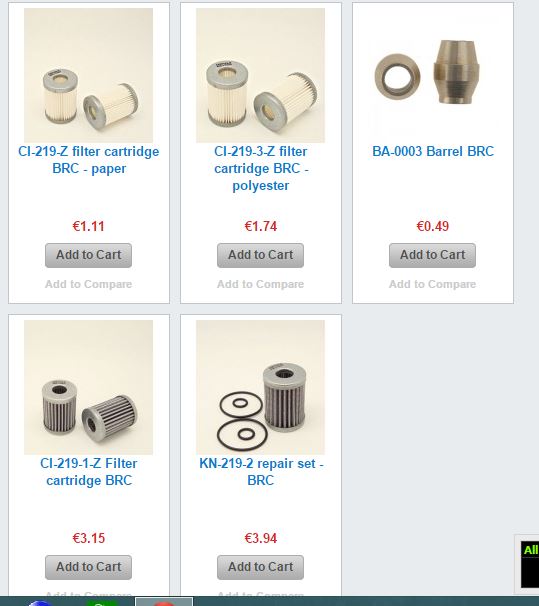
Task: Add the €1.74 polyester cartridge to cart
Action: click(x=260, y=255)
